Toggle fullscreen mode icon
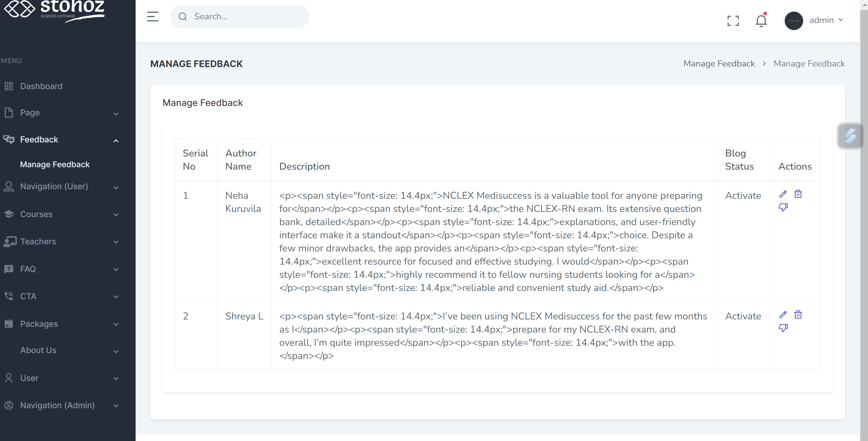This screenshot has height=441, width=868. 733,21
